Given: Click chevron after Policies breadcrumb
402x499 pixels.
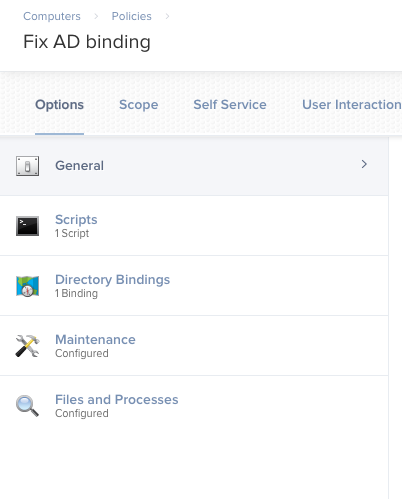Looking at the screenshot, I should coord(167,16).
